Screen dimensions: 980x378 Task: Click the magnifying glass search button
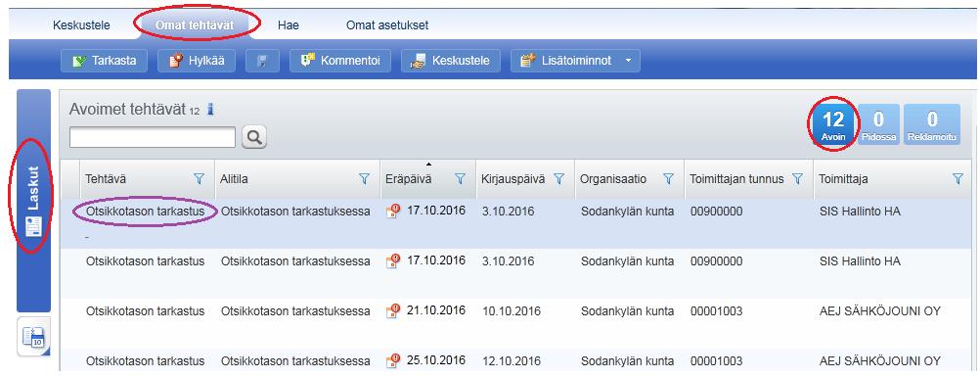[253, 137]
